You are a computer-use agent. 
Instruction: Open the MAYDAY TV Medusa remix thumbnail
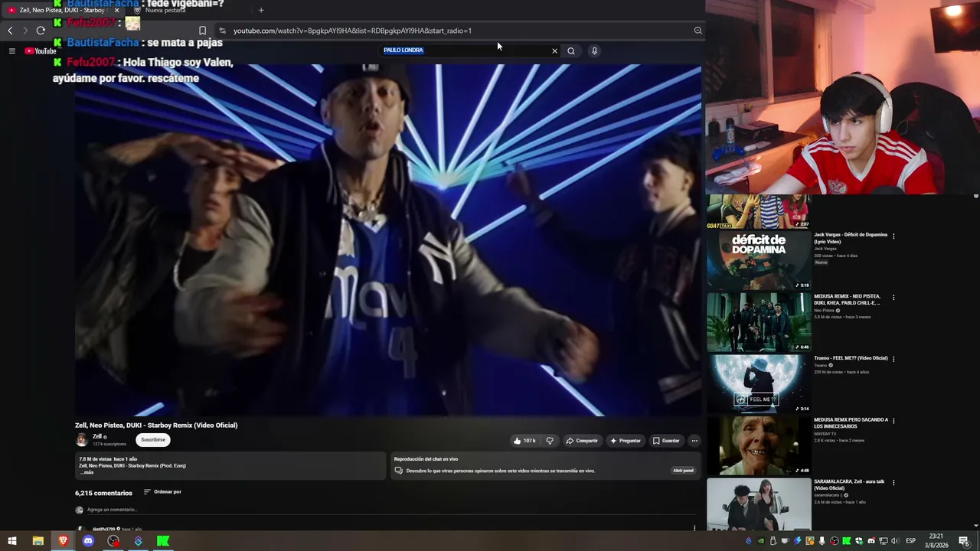point(759,445)
